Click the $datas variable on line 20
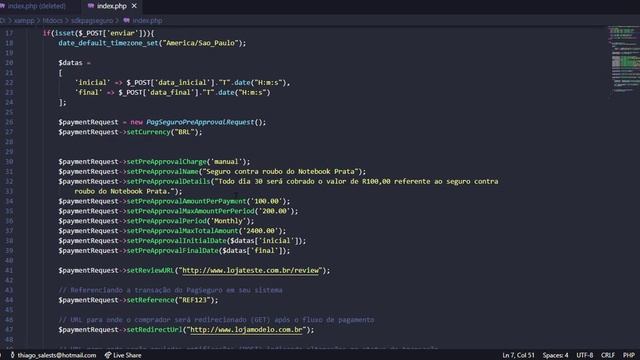640x360 pixels. click(70, 62)
